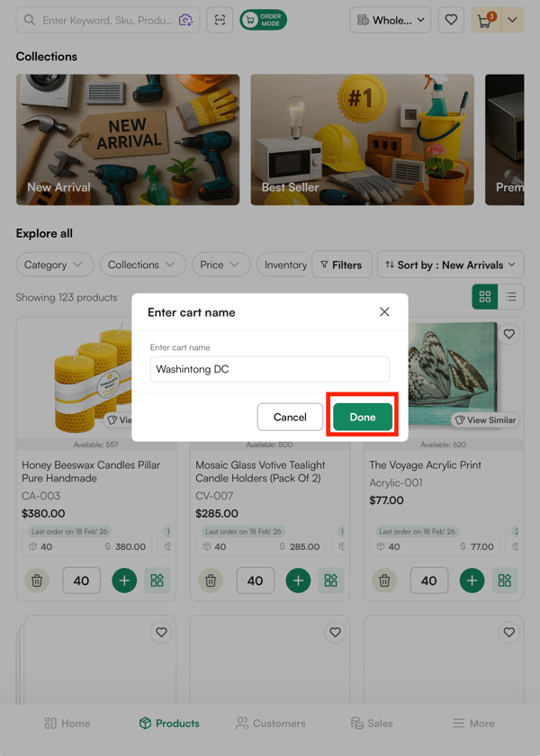Click the camera image search icon
The height and width of the screenshot is (756, 540).
185,20
